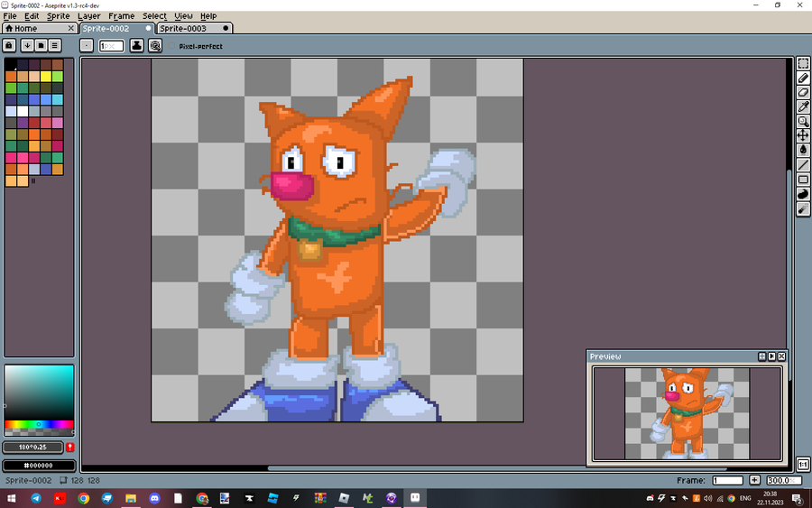Click the palette edit-mode lock icon

click(x=9, y=46)
